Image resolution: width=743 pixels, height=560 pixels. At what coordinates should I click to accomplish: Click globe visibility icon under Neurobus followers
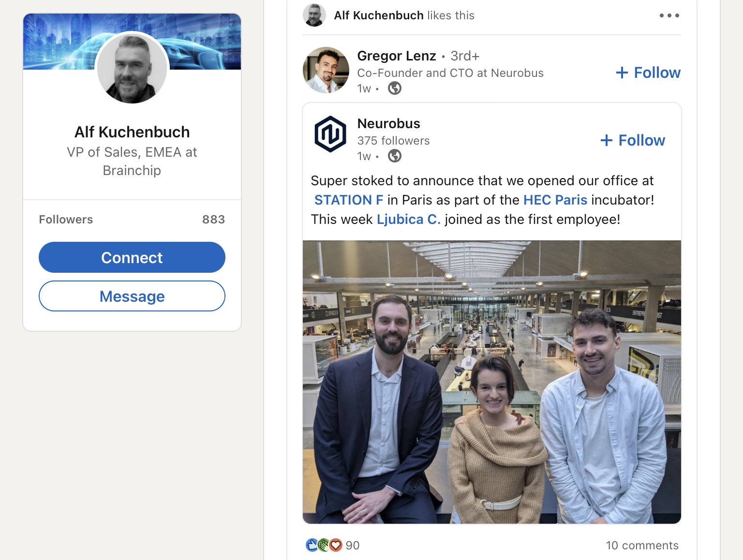click(395, 156)
